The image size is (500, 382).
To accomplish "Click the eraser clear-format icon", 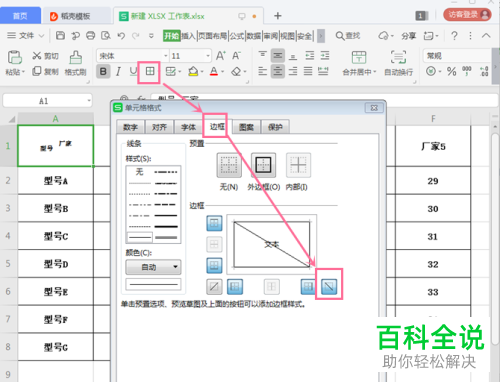I will 236,71.
